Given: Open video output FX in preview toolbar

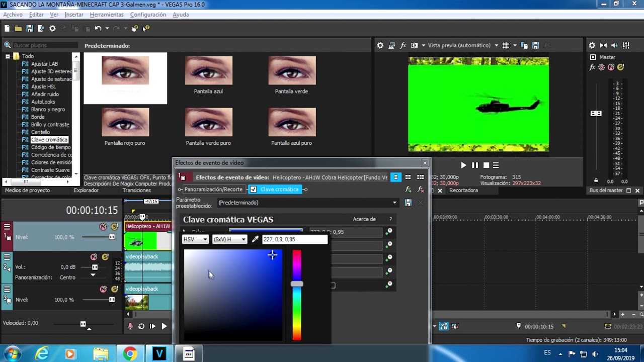Looking at the screenshot, I should [x=403, y=45].
